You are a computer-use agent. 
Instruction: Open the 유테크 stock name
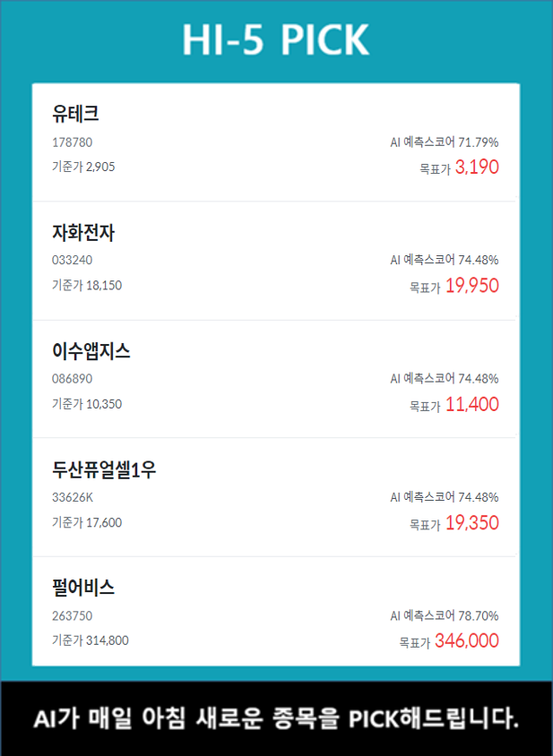pos(75,114)
